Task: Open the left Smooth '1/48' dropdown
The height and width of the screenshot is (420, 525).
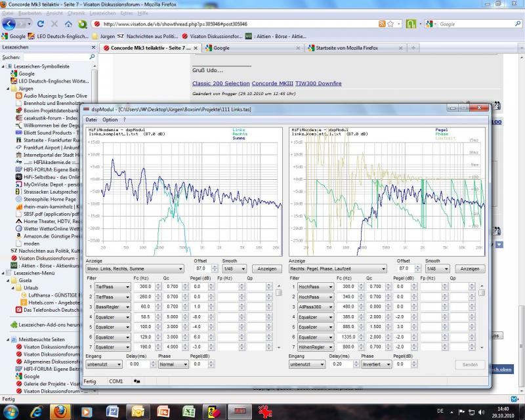Action: click(x=233, y=269)
